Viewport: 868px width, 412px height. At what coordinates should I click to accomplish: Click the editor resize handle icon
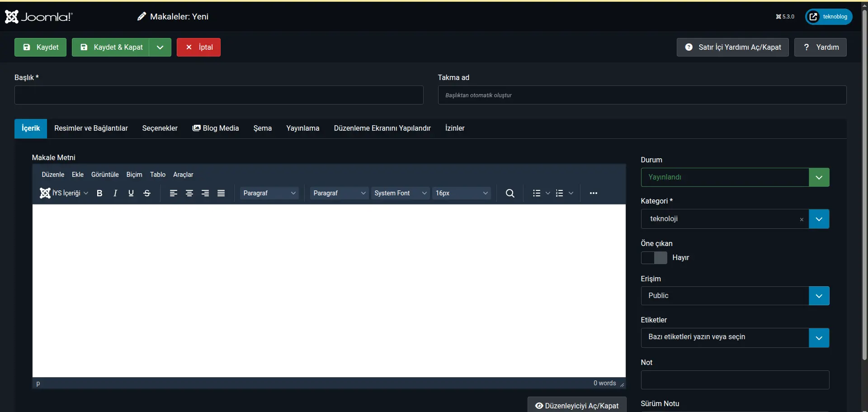coord(622,384)
